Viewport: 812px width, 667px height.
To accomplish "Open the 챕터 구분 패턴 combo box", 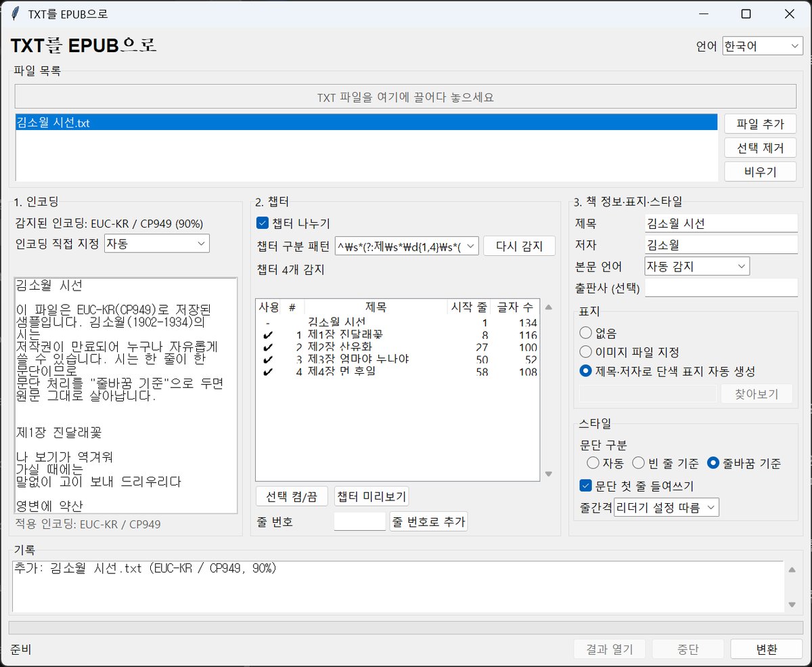I will tap(407, 246).
